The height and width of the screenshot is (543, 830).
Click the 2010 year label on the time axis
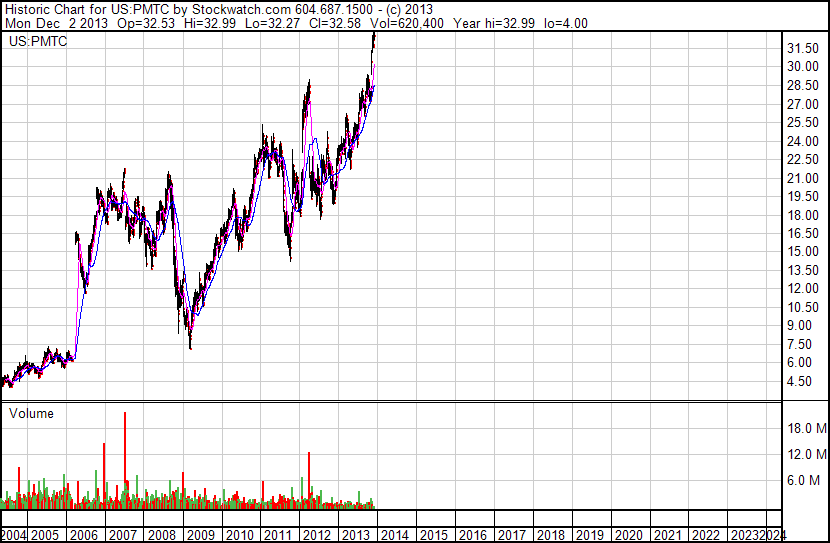click(239, 535)
